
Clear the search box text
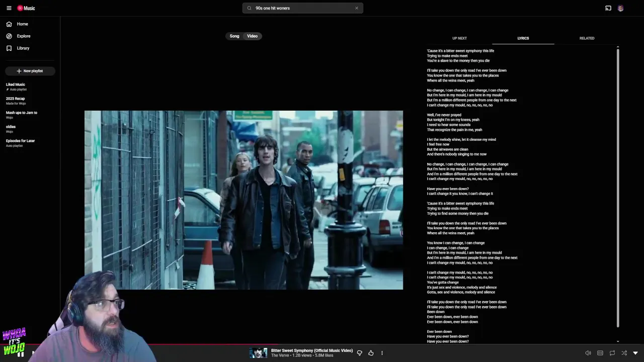coord(357,8)
